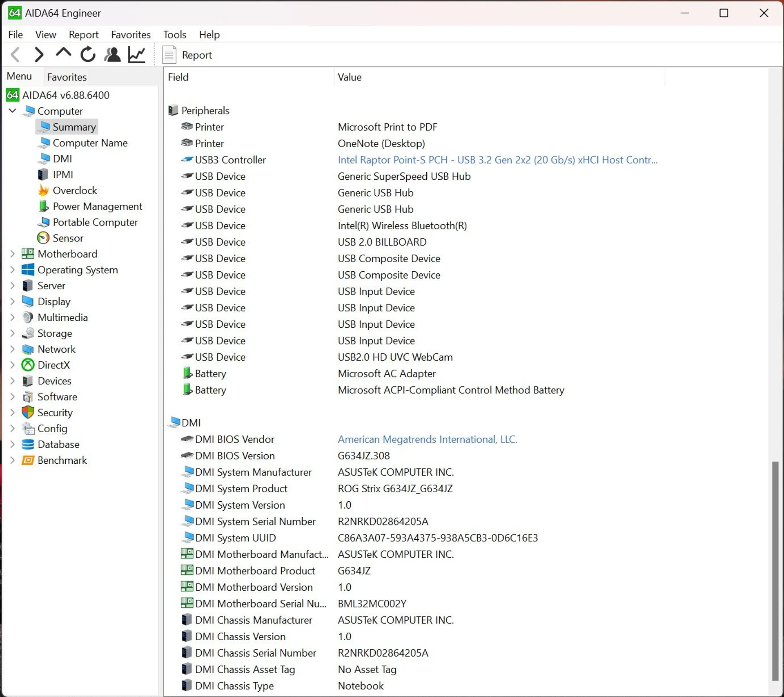The height and width of the screenshot is (697, 784).
Task: Click the DirectX Xbox icon
Action: (28, 365)
